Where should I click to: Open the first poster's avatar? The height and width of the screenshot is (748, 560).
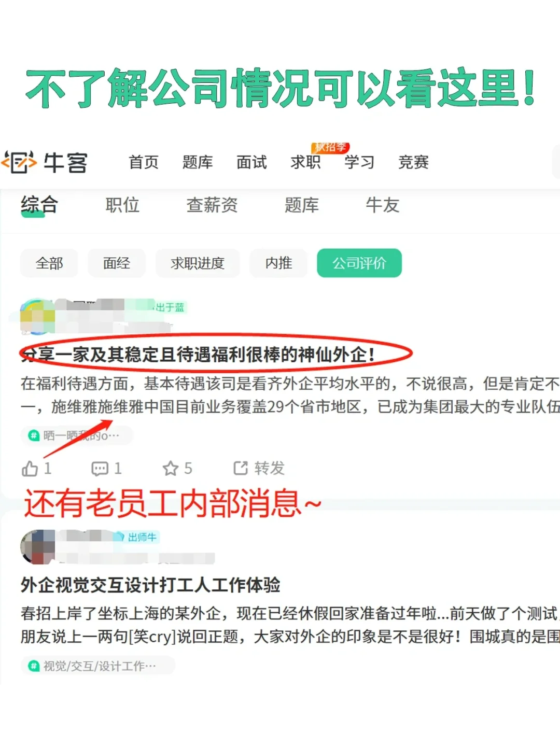[x=37, y=316]
